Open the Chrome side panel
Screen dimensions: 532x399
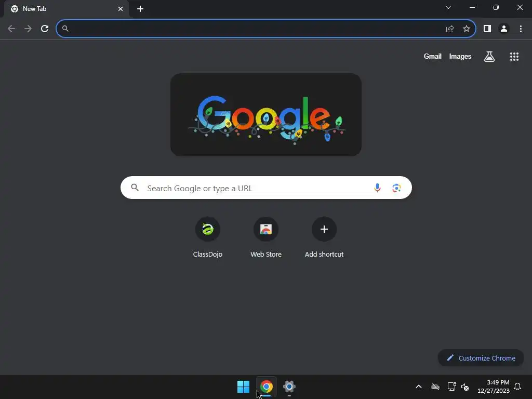487,29
